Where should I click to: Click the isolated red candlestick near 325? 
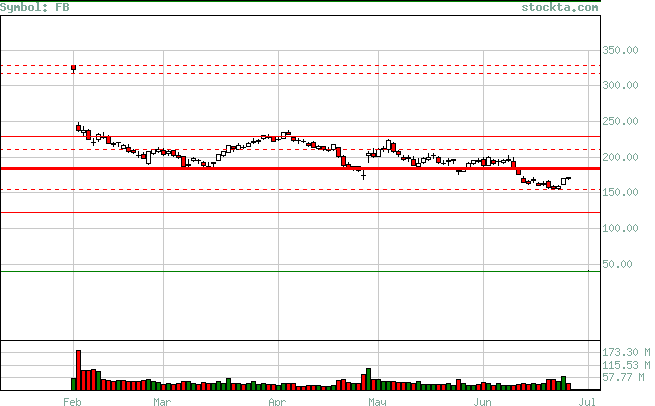(x=74, y=68)
